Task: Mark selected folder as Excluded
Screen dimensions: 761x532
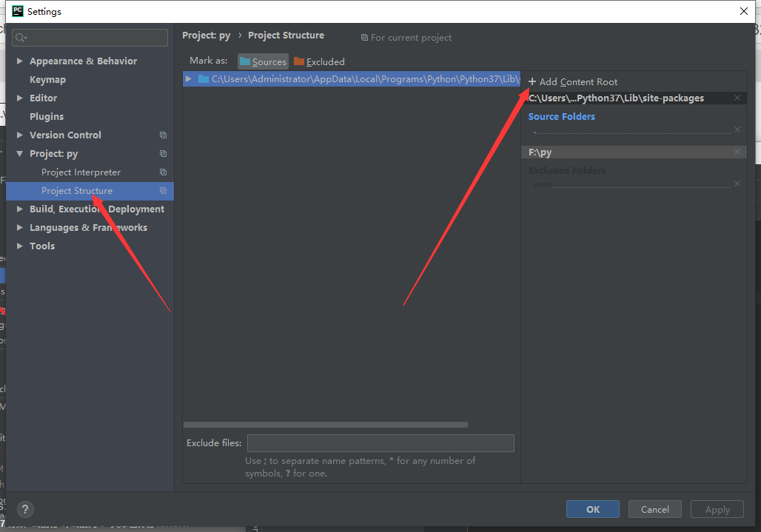Action: (x=319, y=61)
